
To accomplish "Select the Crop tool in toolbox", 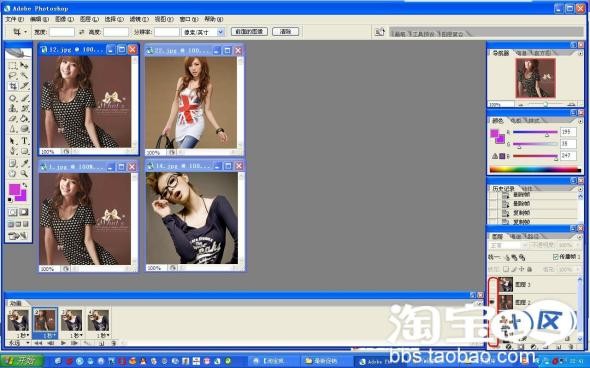I will pyautogui.click(x=13, y=86).
